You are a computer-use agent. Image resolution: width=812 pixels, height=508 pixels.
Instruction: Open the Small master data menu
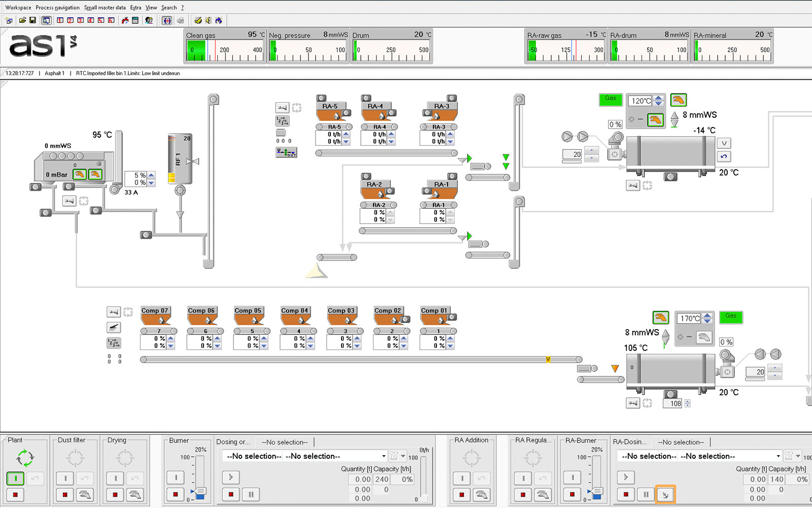[105, 8]
